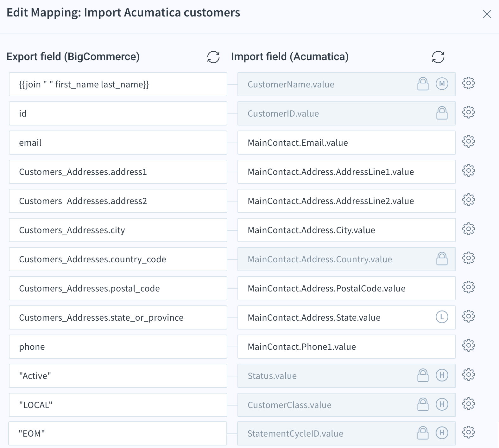Edit the "id" export field

point(118,113)
